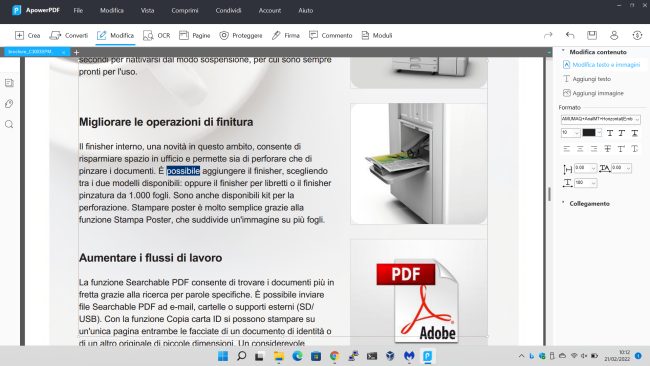Open the character spacing dropdown

[x=621, y=168]
